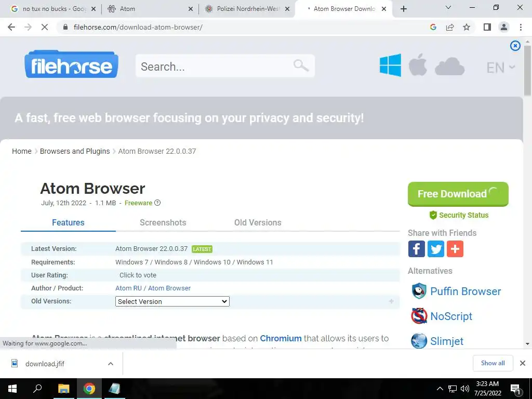The image size is (532, 399).
Task: Close the downloads bar
Action: pyautogui.click(x=523, y=363)
